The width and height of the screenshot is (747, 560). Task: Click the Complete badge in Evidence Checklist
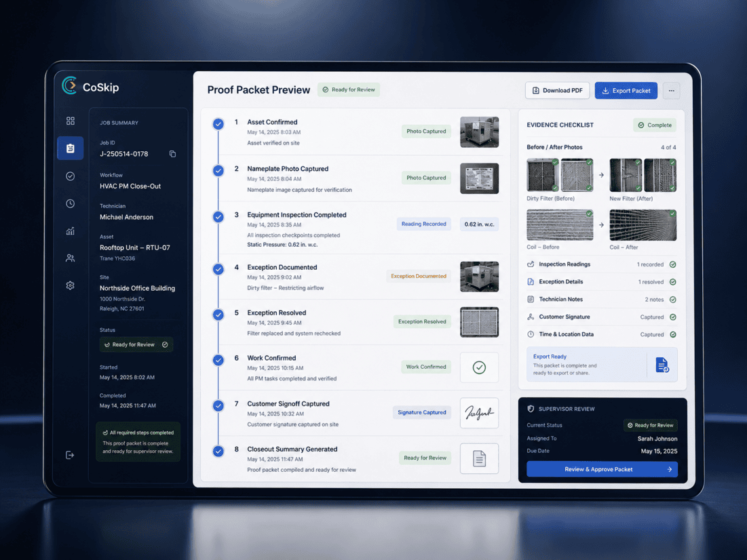click(655, 125)
